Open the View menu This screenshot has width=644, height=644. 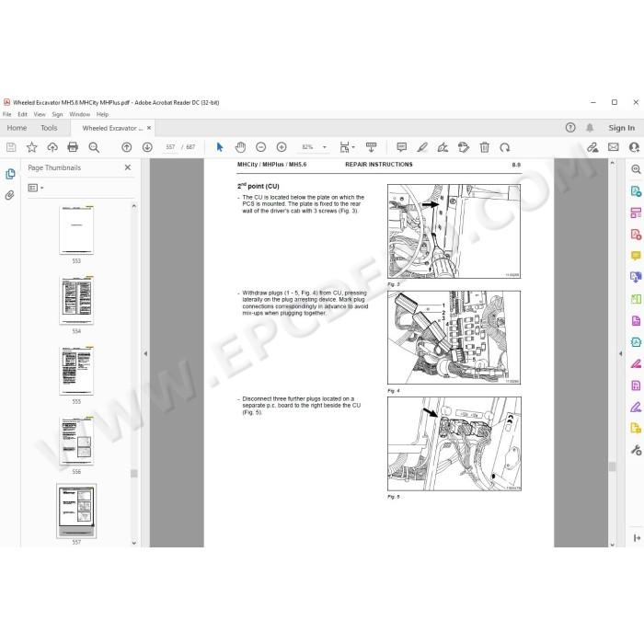(x=40, y=114)
